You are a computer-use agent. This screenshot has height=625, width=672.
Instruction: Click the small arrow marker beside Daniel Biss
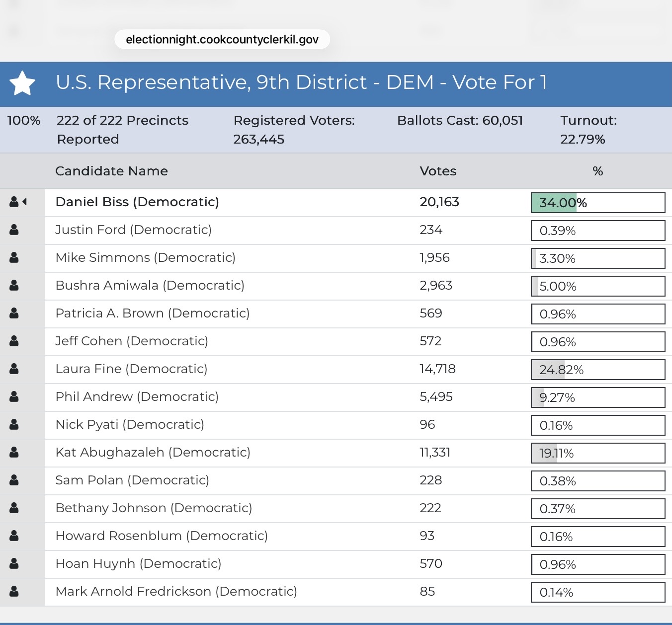[x=24, y=202]
